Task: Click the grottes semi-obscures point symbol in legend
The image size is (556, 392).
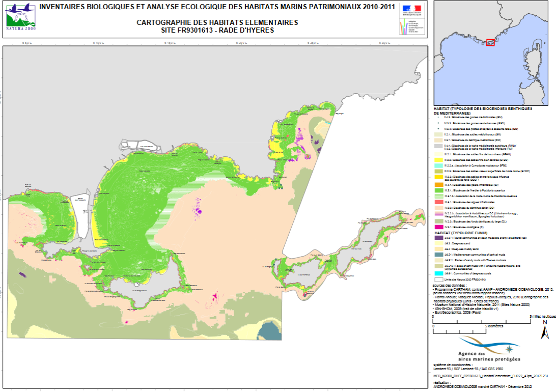Action: tap(438, 123)
